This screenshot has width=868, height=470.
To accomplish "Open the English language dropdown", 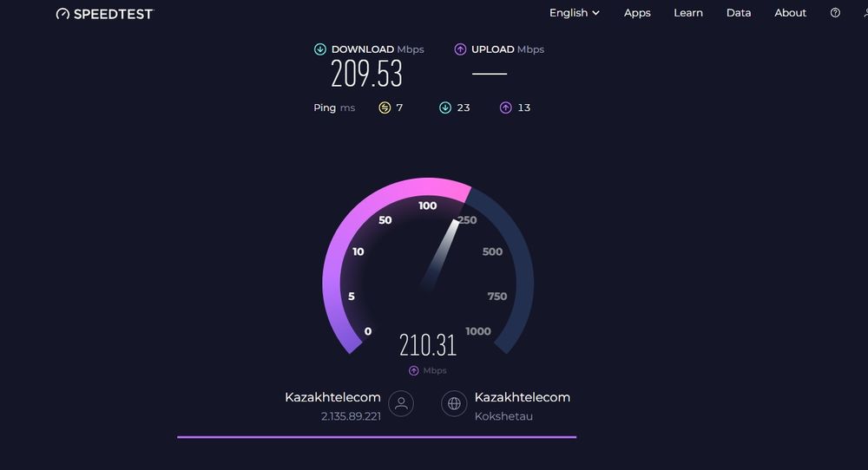I will [574, 13].
